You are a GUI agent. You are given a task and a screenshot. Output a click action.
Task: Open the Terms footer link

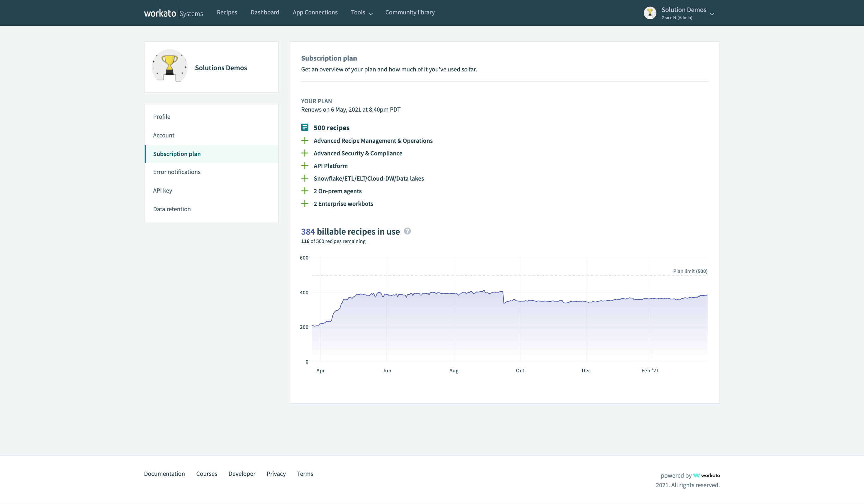pos(305,474)
